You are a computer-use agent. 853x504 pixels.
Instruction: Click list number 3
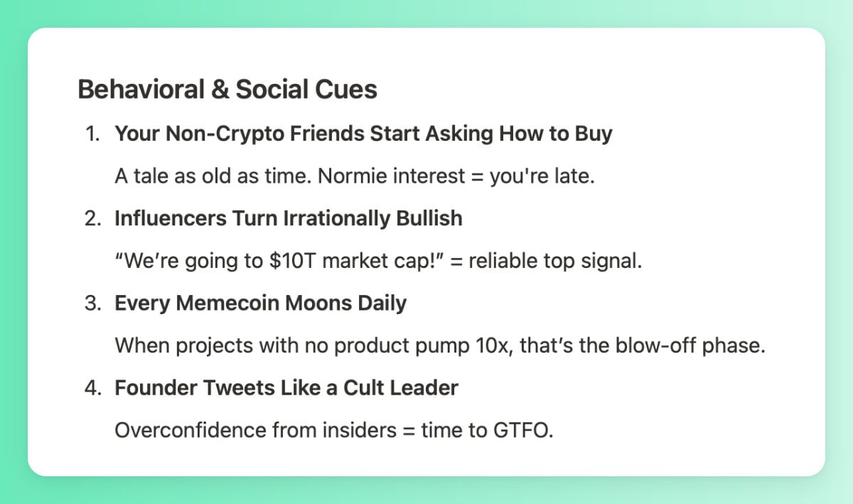92,303
